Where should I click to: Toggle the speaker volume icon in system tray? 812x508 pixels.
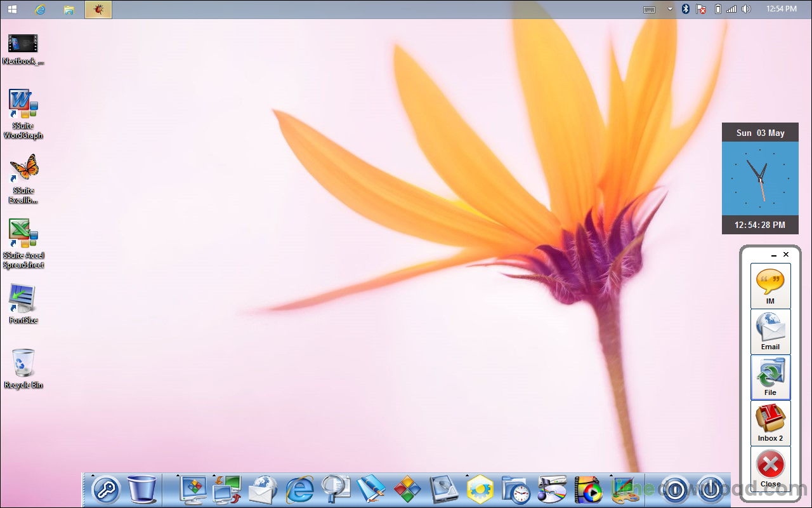point(746,9)
